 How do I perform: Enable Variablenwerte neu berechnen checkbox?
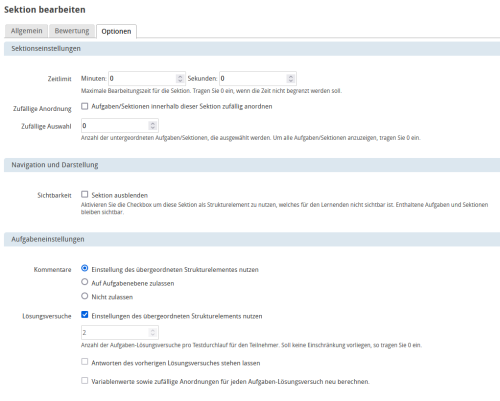(x=85, y=380)
